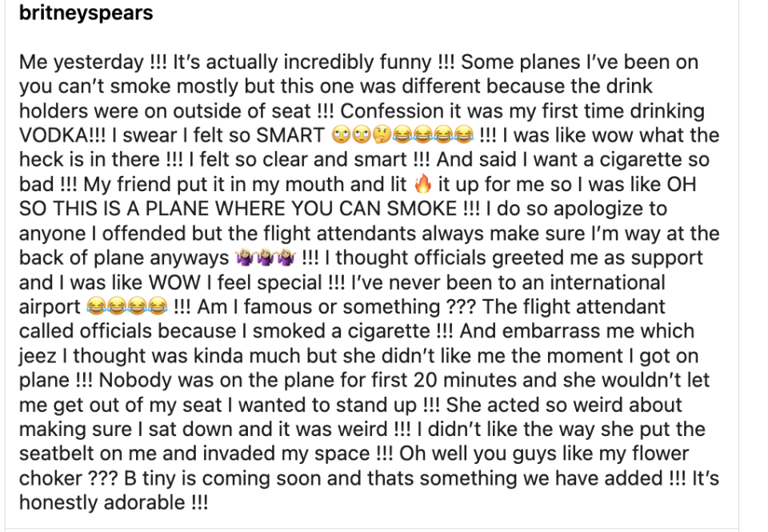Click the first eye-roll emoji after SMART
The height and width of the screenshot is (532, 768).
342,134
